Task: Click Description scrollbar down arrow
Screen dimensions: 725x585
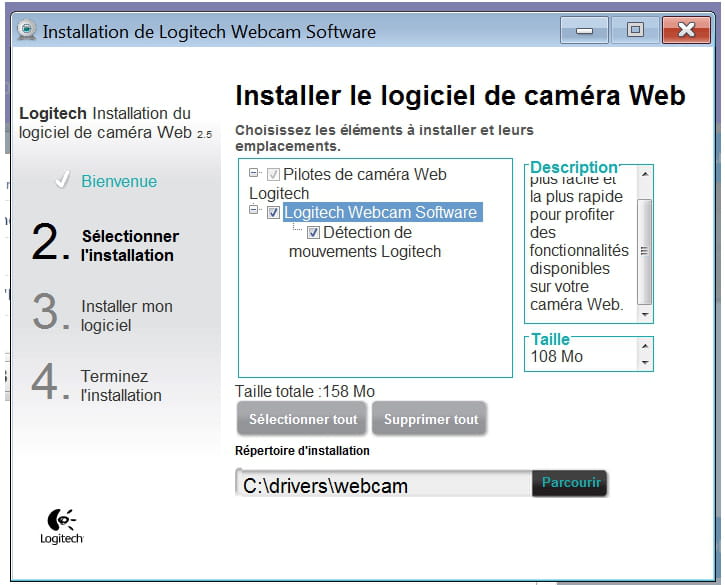Action: 645,314
